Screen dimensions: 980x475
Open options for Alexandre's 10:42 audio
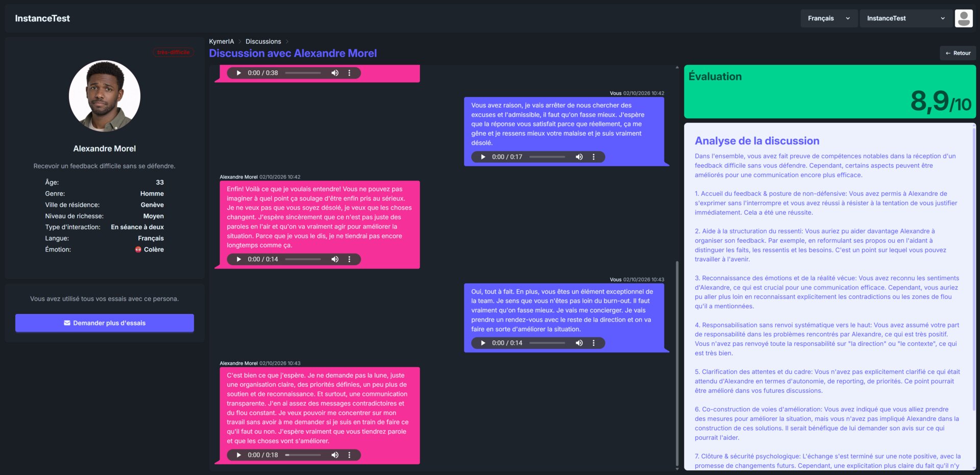tap(349, 259)
